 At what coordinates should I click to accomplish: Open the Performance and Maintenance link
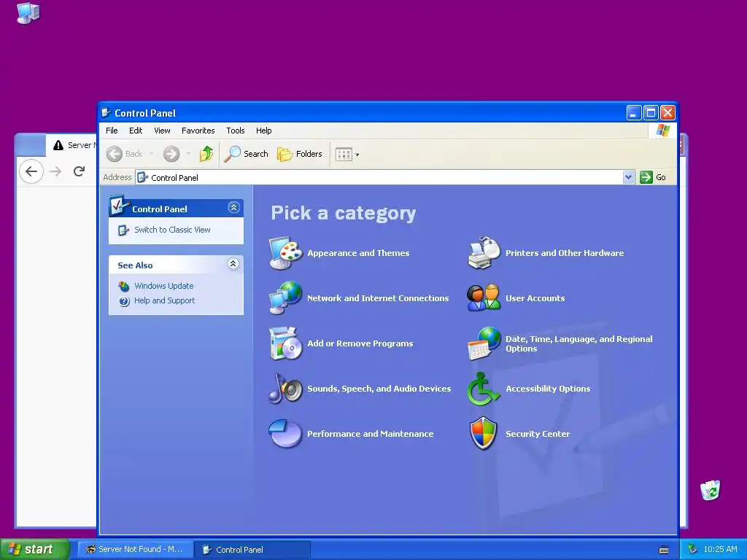point(370,434)
